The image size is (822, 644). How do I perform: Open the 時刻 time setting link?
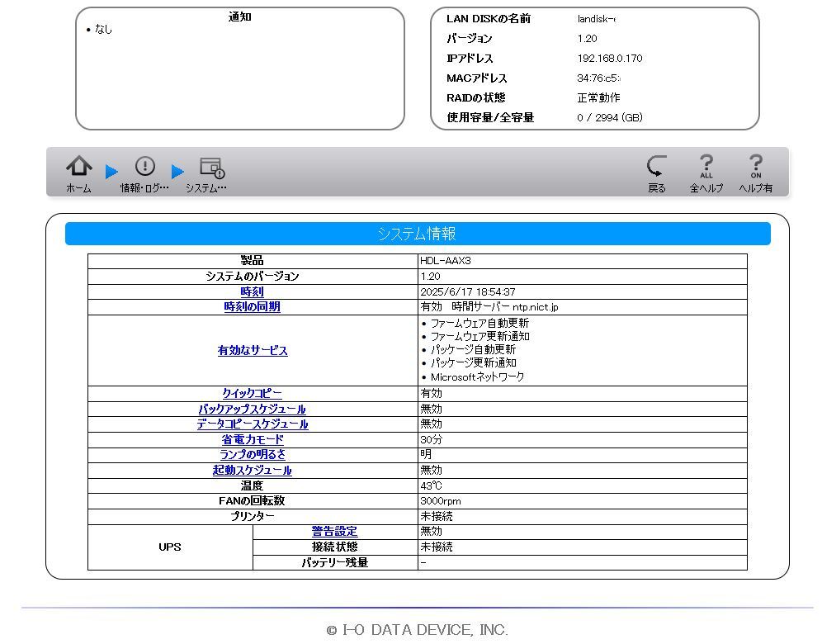click(253, 291)
